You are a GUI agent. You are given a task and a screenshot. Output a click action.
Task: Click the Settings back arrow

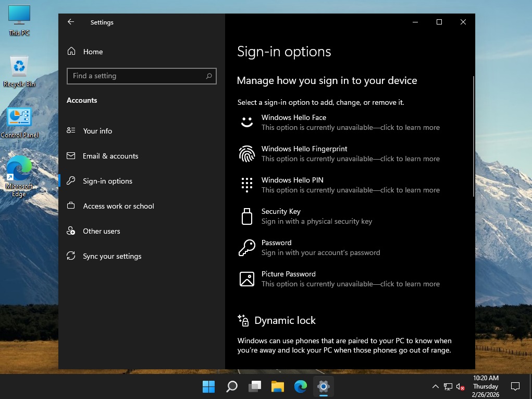point(71,22)
